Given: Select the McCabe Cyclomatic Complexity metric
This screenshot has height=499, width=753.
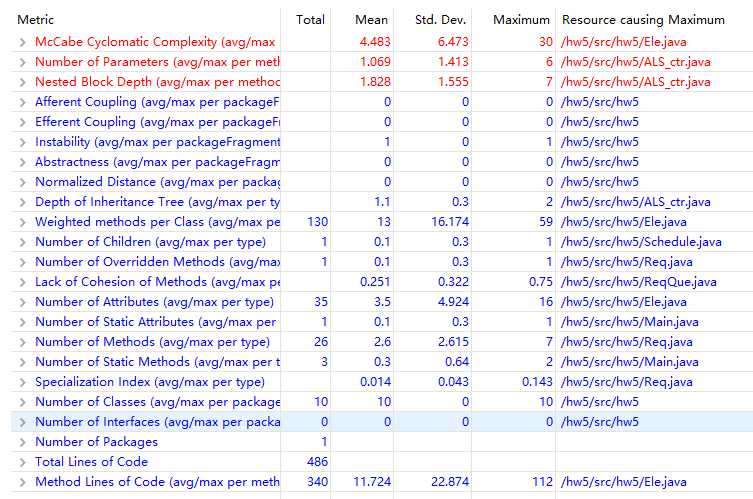Looking at the screenshot, I should click(x=155, y=42).
